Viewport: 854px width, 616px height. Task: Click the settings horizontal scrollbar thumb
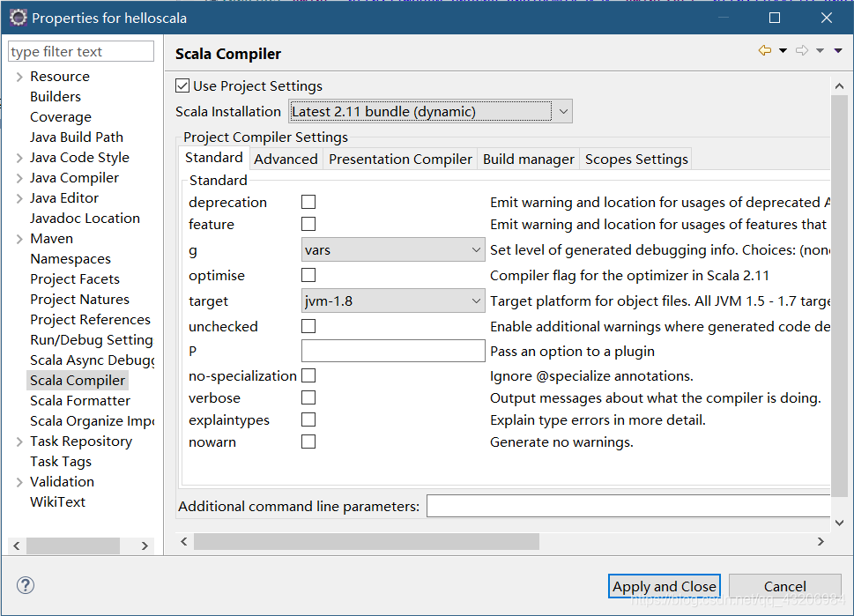[367, 541]
